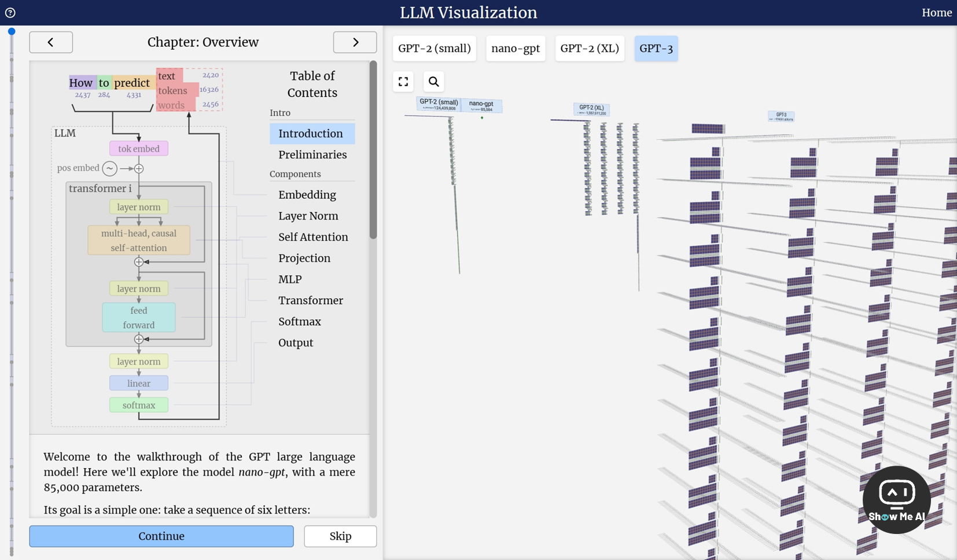Click the 'predict' token in diagram
The width and height of the screenshot is (957, 560).
tap(132, 83)
